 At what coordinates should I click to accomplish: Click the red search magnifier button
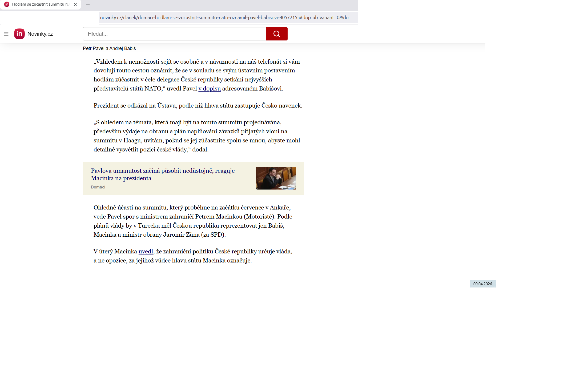tap(277, 34)
